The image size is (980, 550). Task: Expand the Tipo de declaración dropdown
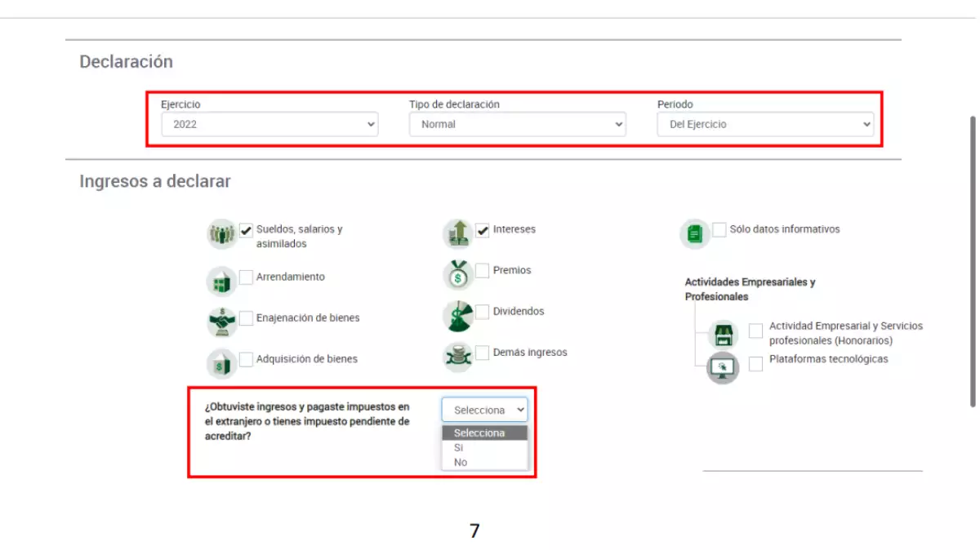517,125
